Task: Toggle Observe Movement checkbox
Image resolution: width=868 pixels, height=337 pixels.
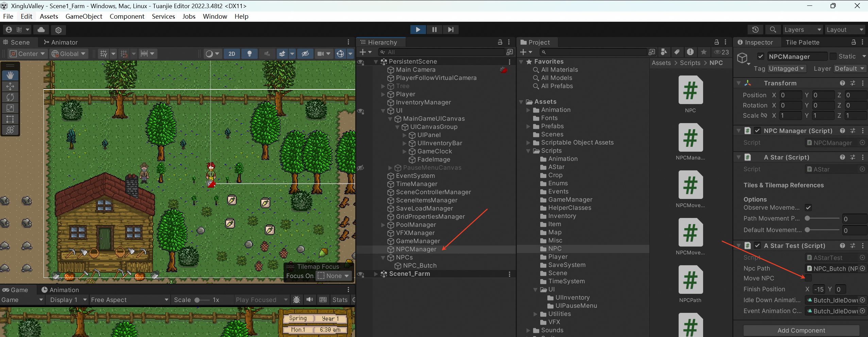Action: click(x=809, y=208)
